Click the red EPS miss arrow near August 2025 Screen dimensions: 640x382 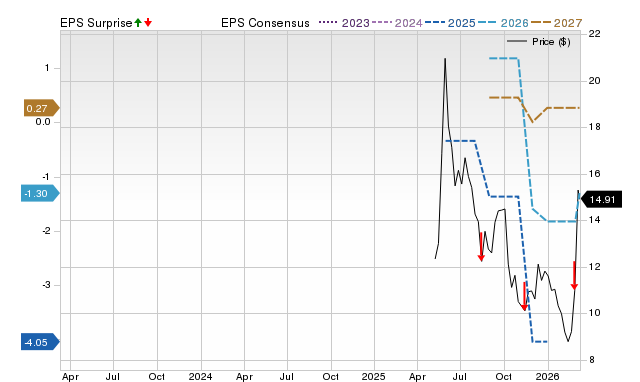point(481,247)
